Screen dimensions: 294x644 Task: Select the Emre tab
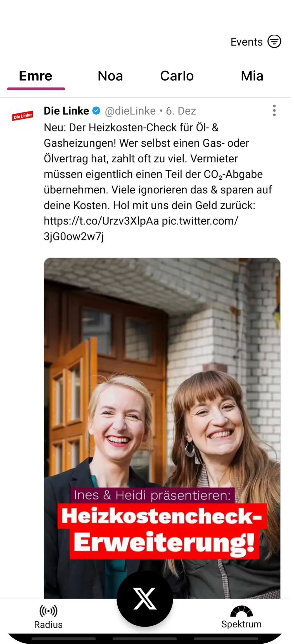pos(36,76)
